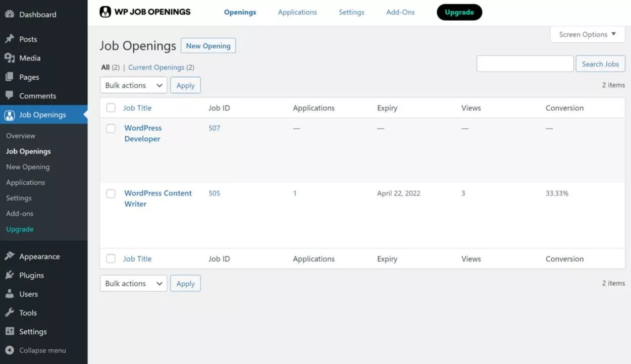Click the Comments speech bubble icon

point(10,95)
